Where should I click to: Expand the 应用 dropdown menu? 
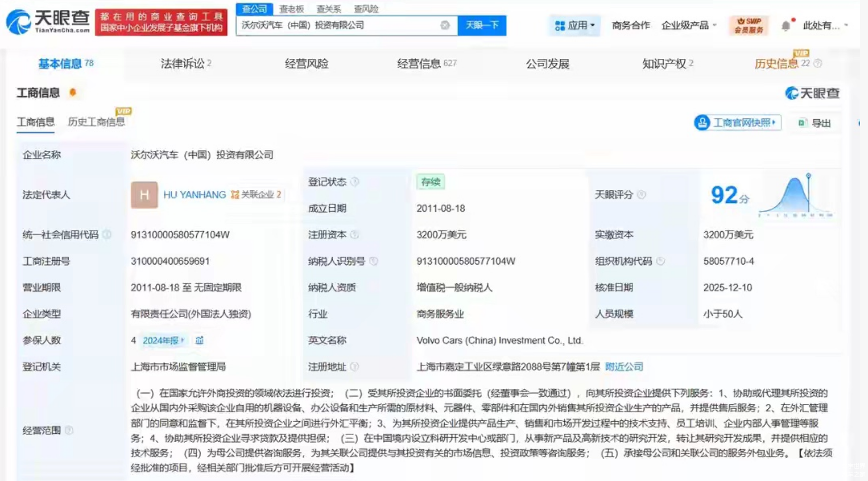click(x=575, y=25)
